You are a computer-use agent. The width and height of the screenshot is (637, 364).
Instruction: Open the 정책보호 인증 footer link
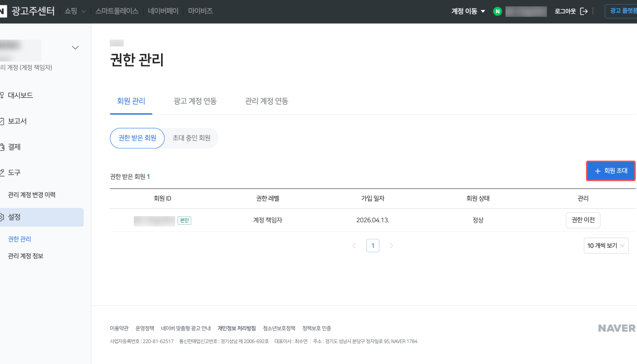(x=317, y=328)
